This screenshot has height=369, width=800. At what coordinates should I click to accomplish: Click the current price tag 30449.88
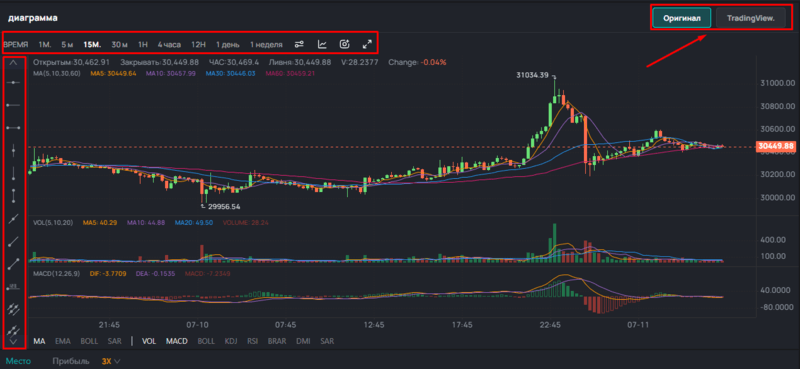(x=776, y=146)
